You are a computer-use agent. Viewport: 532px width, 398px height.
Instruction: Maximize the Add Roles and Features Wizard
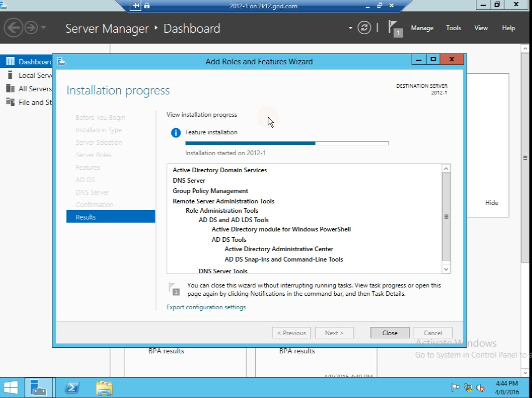pos(433,60)
